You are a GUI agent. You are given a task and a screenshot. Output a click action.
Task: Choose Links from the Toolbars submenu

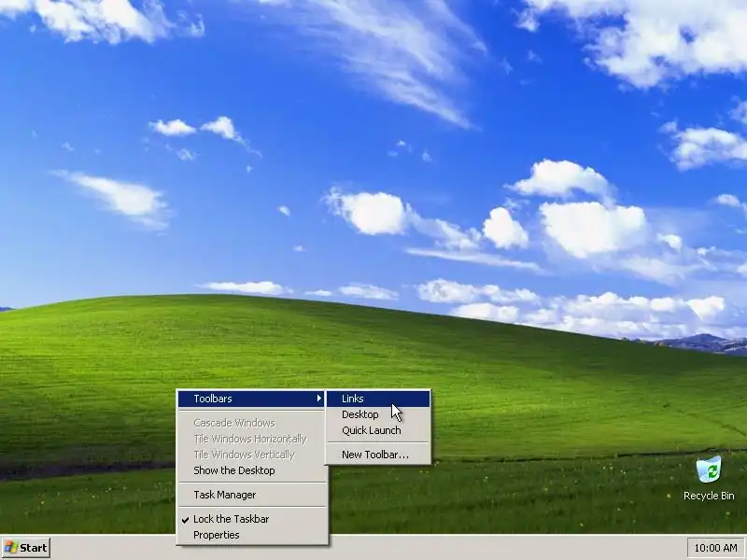coord(378,399)
